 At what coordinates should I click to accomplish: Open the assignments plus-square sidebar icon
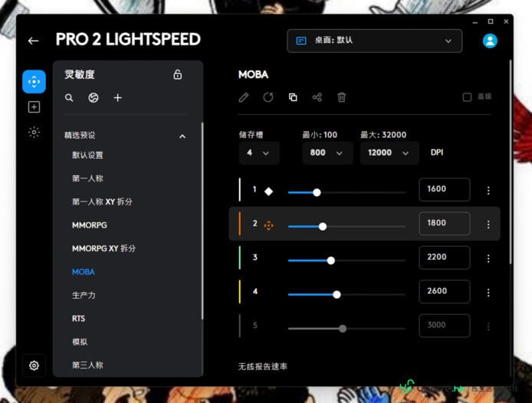tap(34, 107)
